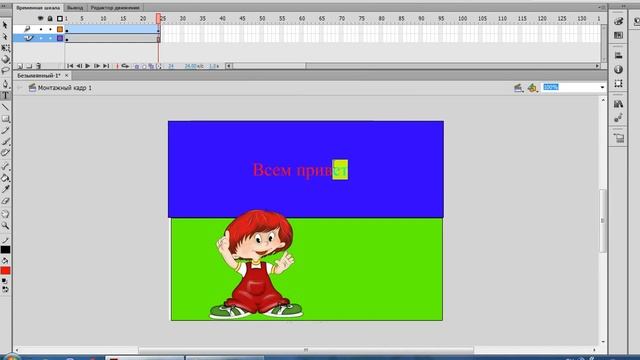Step back one frame
Image resolution: width=640 pixels, height=360 pixels.
(x=79, y=66)
